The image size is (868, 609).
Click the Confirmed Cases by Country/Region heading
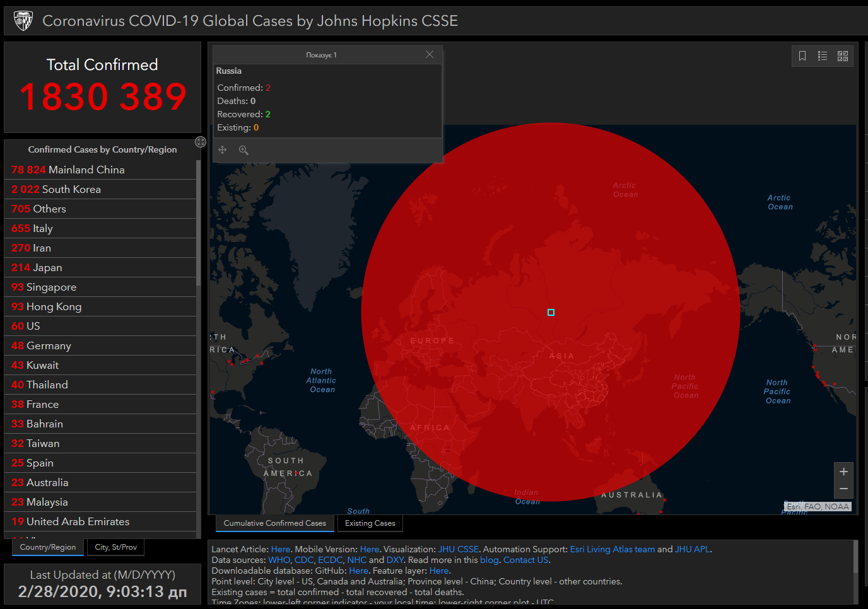point(102,149)
